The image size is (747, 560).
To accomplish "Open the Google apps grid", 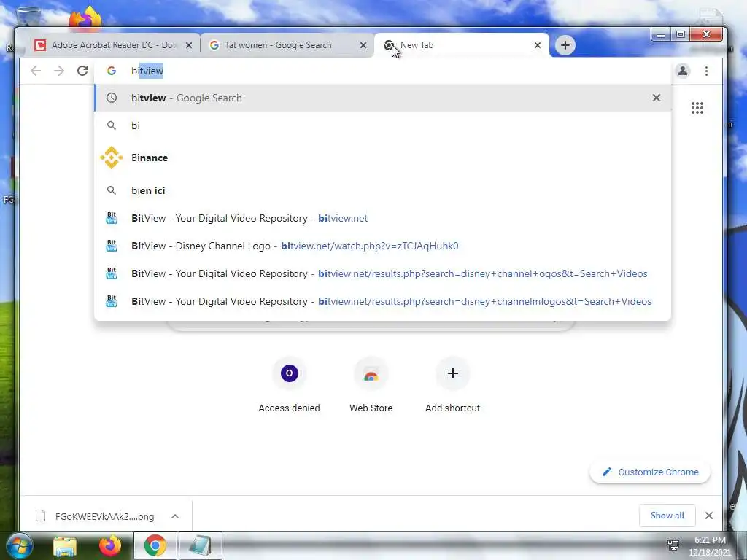I will [x=697, y=108].
